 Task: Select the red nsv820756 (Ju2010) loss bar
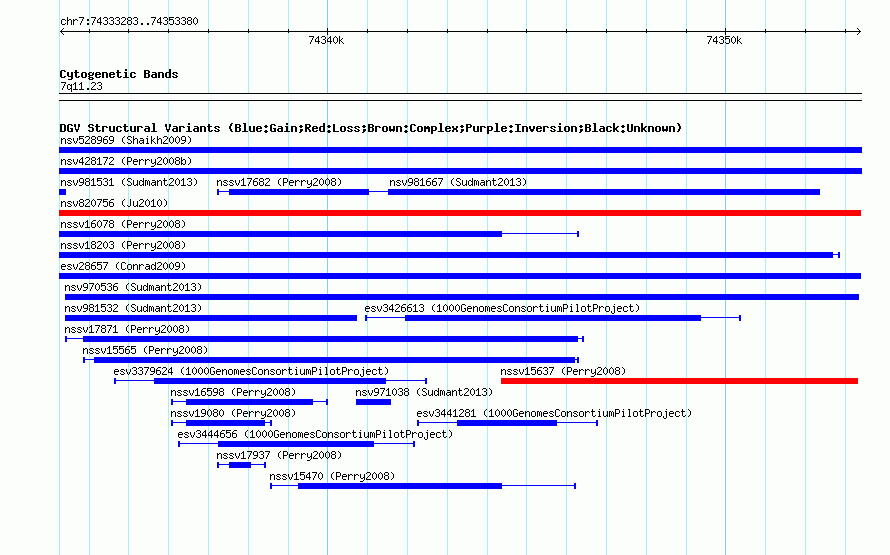(x=460, y=213)
